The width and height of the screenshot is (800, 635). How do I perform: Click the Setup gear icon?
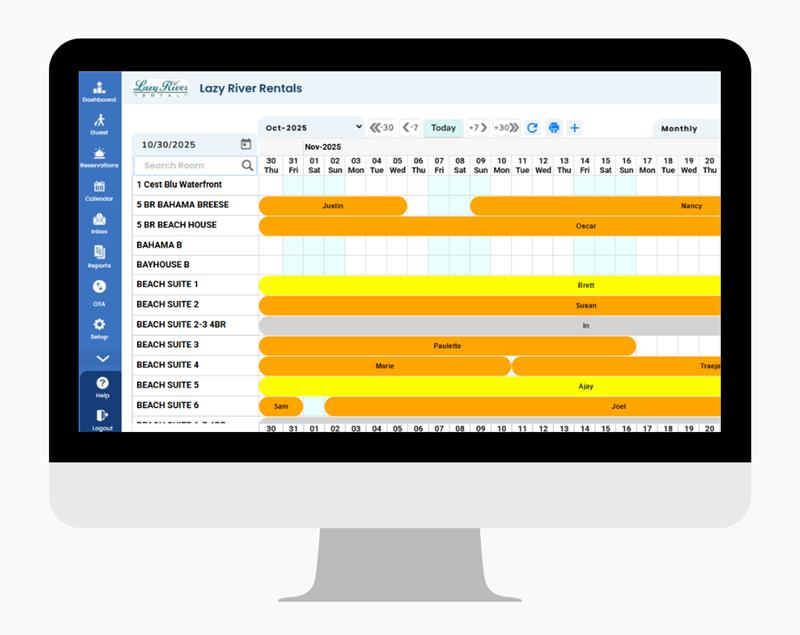click(x=99, y=326)
